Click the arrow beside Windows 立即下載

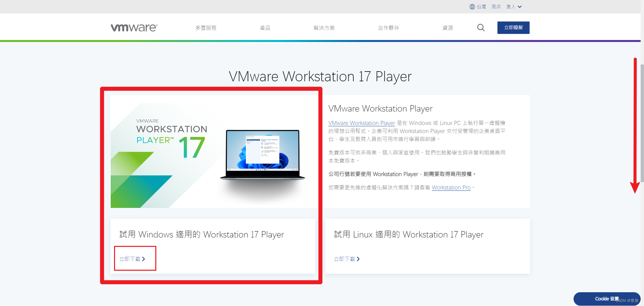click(x=144, y=259)
